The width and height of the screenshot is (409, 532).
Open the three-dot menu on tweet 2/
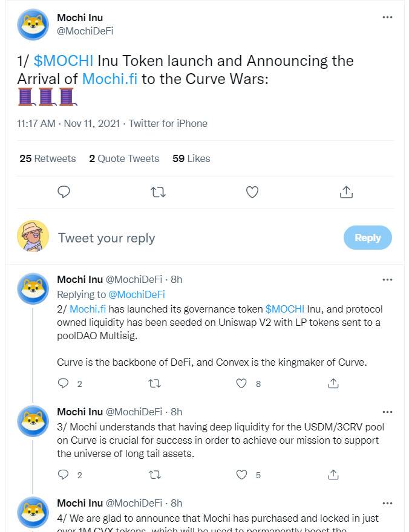point(387,279)
